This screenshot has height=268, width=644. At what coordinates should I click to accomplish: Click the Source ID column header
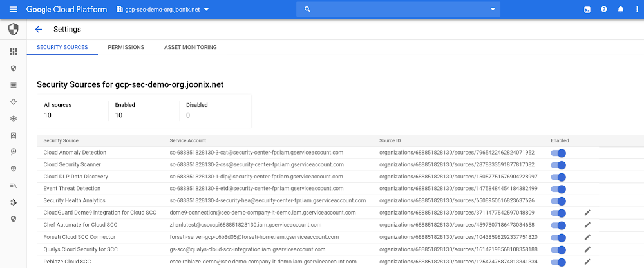click(390, 140)
